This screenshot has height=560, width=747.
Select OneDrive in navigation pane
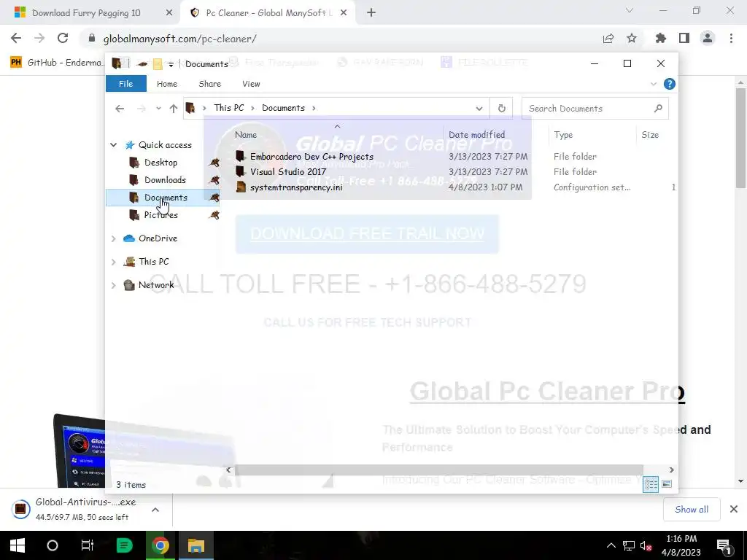click(158, 238)
